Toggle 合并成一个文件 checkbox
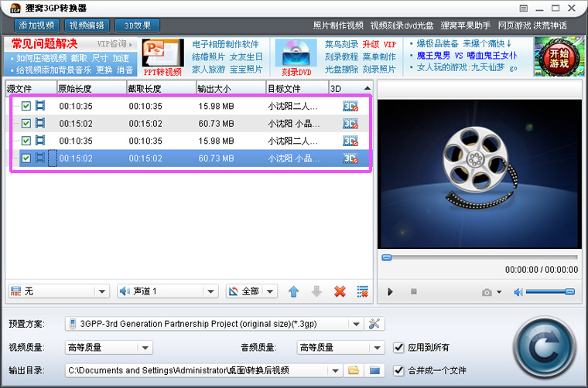Viewport: 588px width, 388px height. (x=398, y=370)
